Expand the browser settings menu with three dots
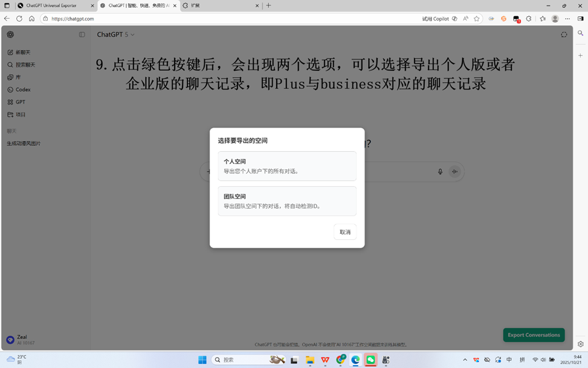The width and height of the screenshot is (588, 368). pyautogui.click(x=567, y=19)
